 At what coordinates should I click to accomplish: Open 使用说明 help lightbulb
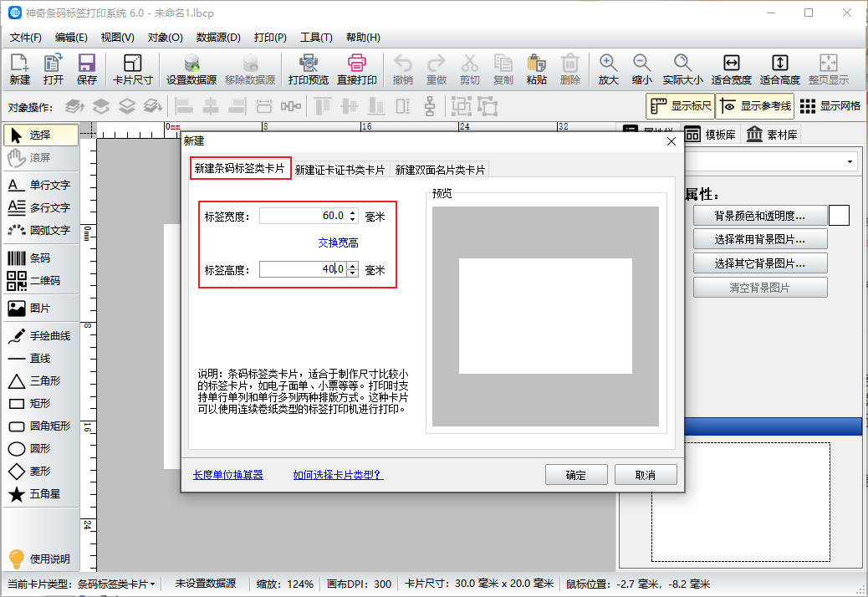click(x=40, y=559)
